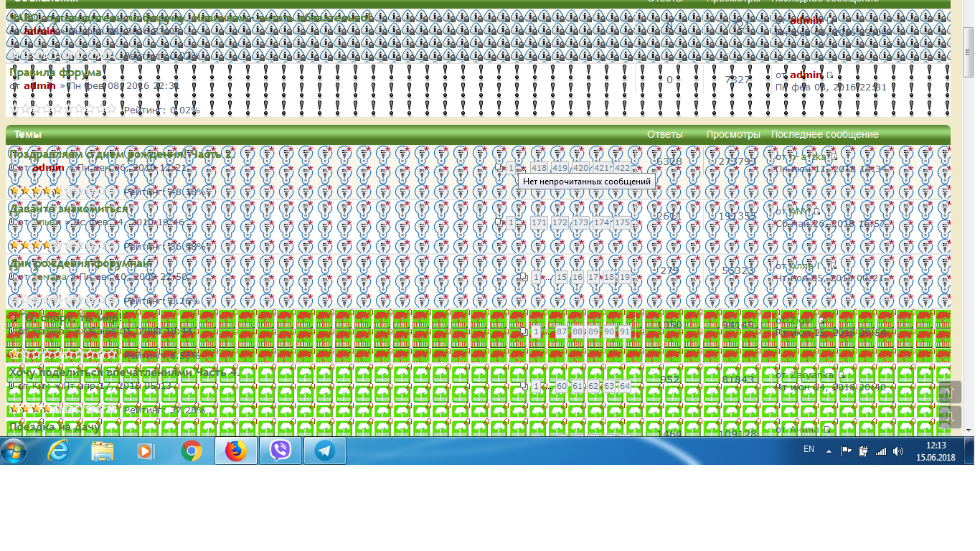Viewport: 980px width, 551px height.
Task: Open Telegram from the taskbar
Action: pos(325,451)
